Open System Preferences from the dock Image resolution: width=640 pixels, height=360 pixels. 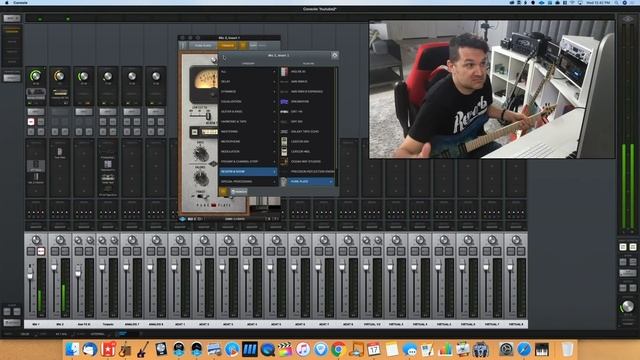click(x=506, y=349)
